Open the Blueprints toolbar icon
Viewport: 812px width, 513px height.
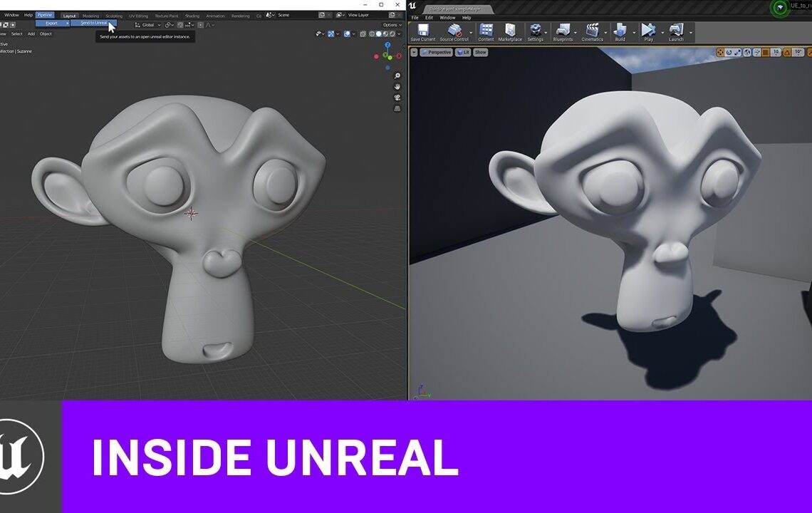pos(563,30)
